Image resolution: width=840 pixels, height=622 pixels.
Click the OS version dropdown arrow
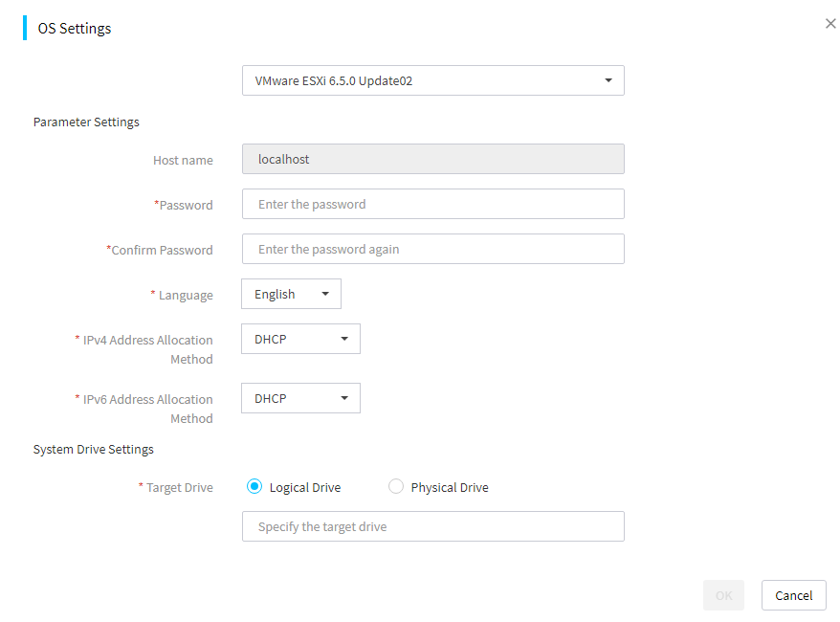(608, 80)
